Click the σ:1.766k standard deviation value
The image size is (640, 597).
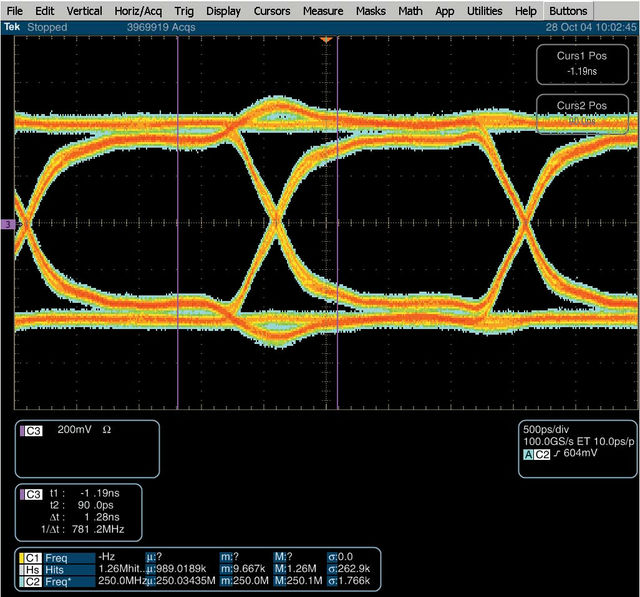tap(349, 580)
